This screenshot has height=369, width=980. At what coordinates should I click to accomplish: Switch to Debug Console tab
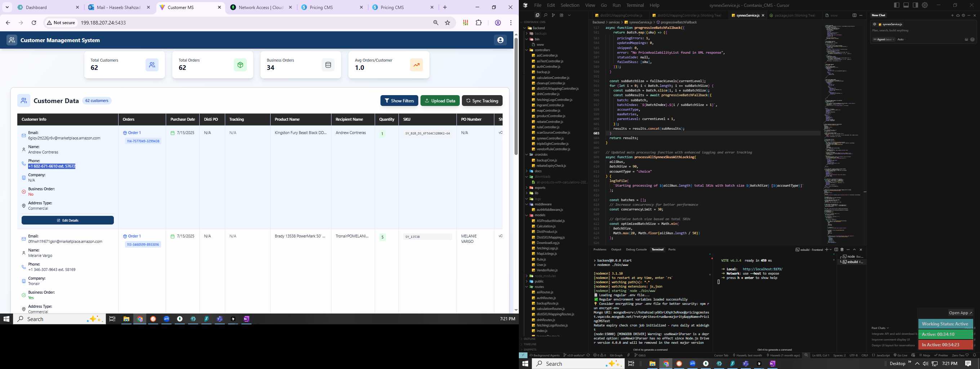[x=636, y=250]
